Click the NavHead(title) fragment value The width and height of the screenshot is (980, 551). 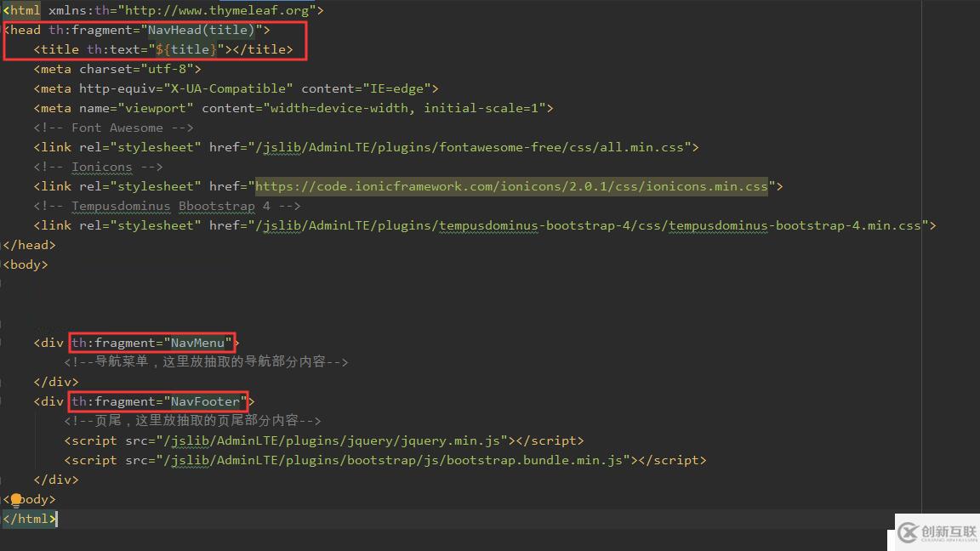(202, 30)
